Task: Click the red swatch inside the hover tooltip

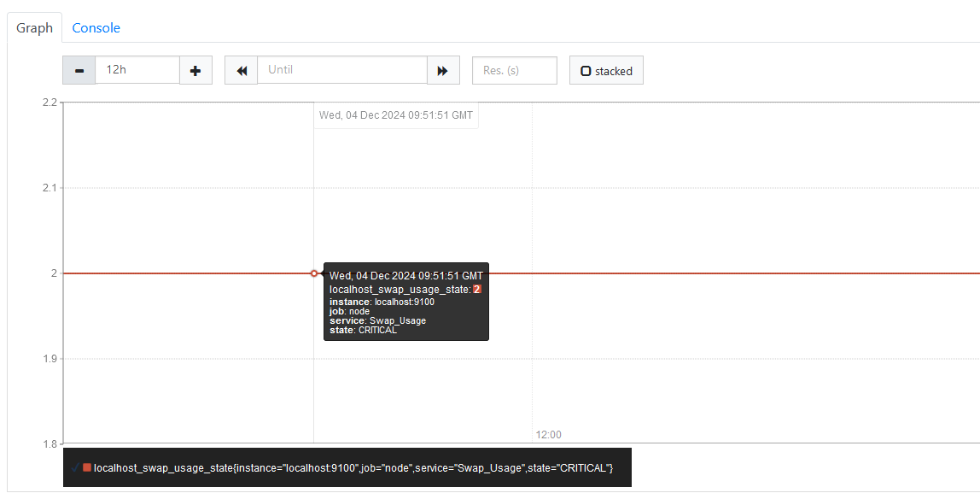Action: pyautogui.click(x=477, y=290)
